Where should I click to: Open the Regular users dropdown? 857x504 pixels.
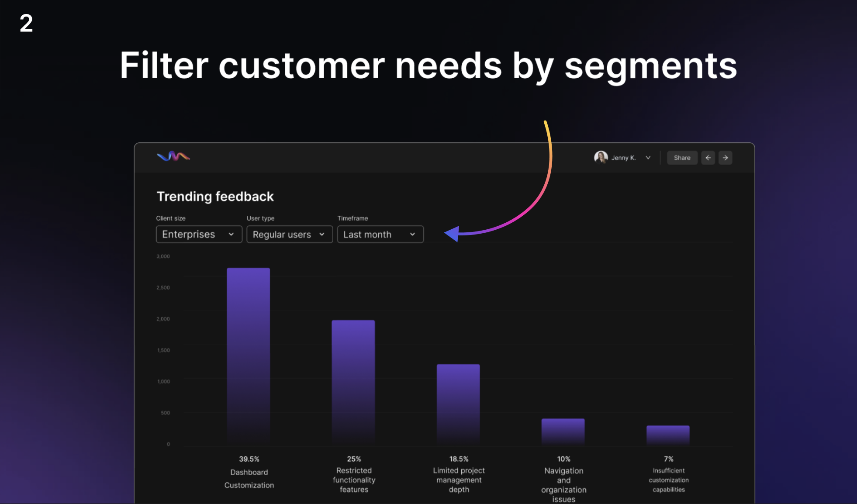(289, 235)
